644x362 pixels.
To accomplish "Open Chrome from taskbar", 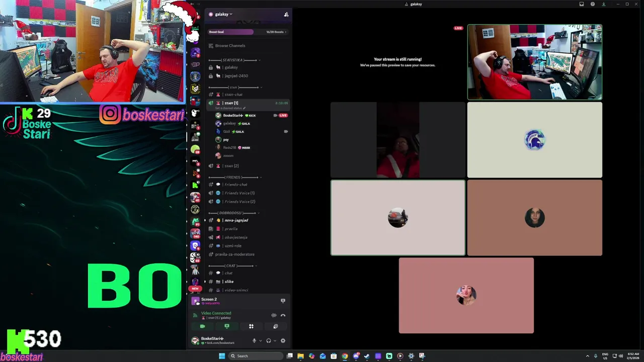I will (345, 356).
